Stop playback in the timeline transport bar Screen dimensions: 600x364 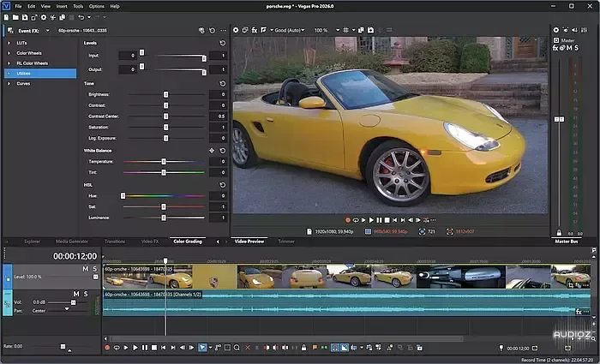[x=153, y=348]
